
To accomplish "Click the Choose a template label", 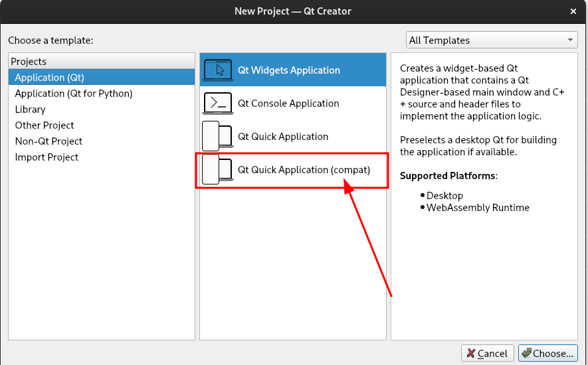I will [x=50, y=40].
